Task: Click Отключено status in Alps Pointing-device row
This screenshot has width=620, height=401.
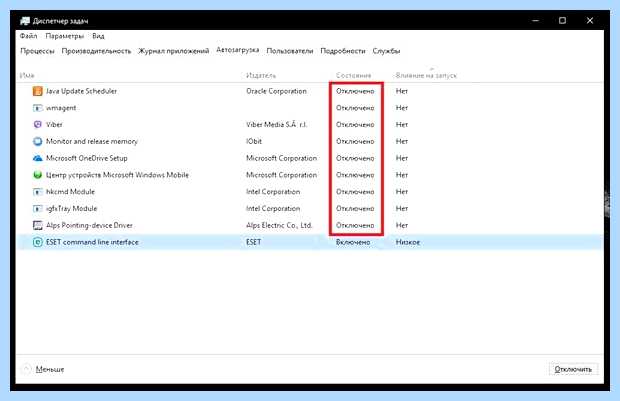Action: tap(355, 225)
